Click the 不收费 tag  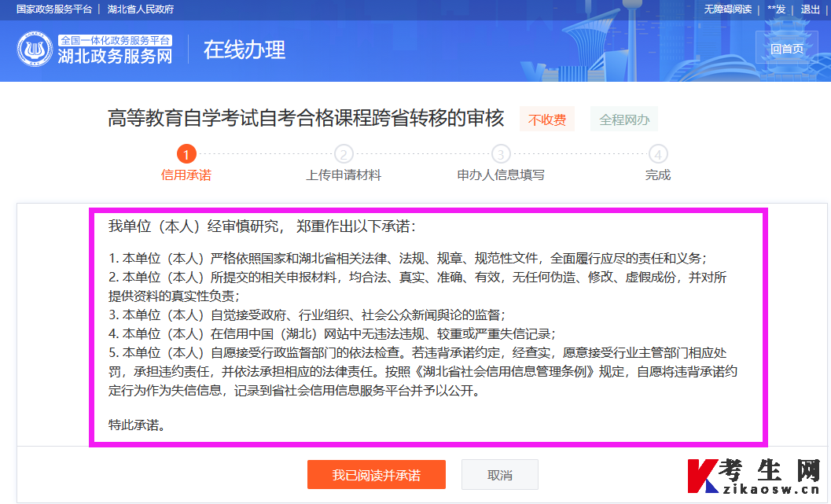(547, 120)
